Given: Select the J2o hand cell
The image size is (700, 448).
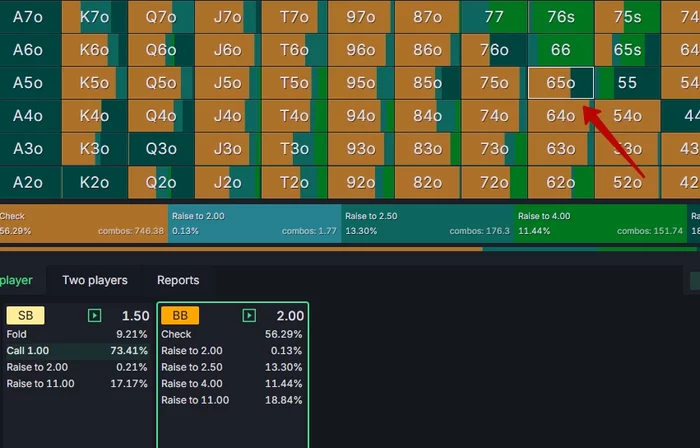Looking at the screenshot, I should 227,182.
